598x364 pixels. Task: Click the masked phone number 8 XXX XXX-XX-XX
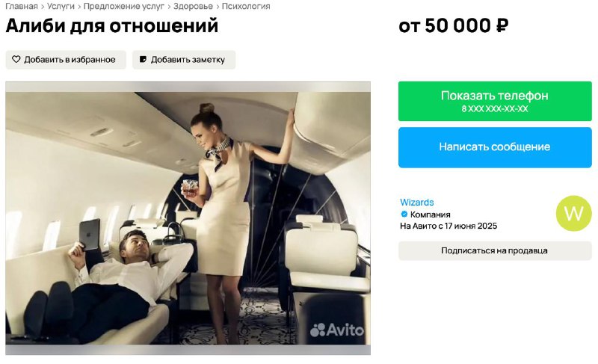tap(495, 109)
